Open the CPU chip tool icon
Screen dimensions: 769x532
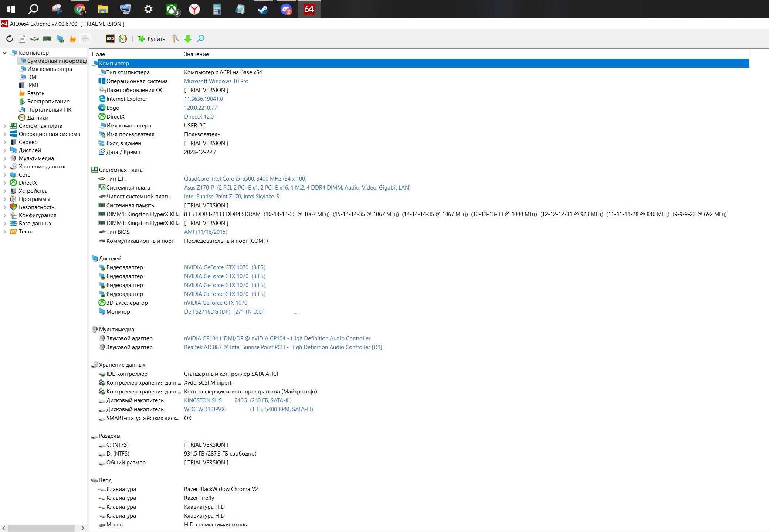34,39
